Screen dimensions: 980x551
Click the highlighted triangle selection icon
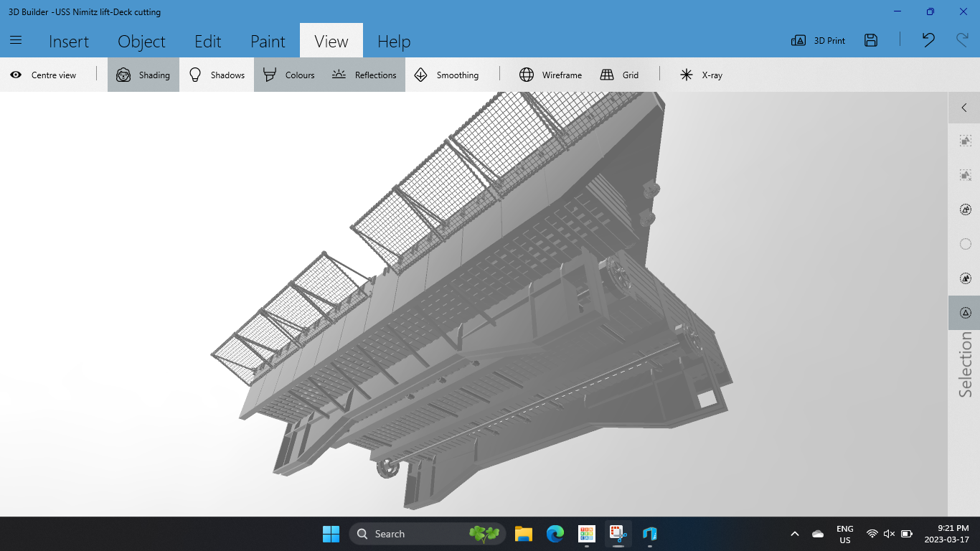pyautogui.click(x=965, y=313)
